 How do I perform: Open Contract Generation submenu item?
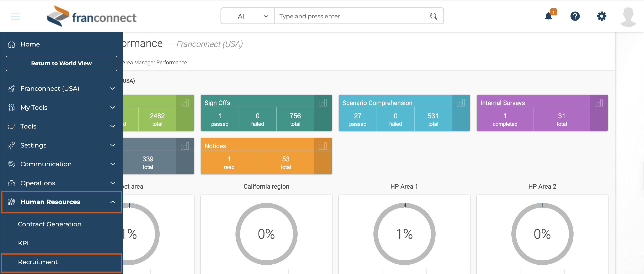[49, 224]
